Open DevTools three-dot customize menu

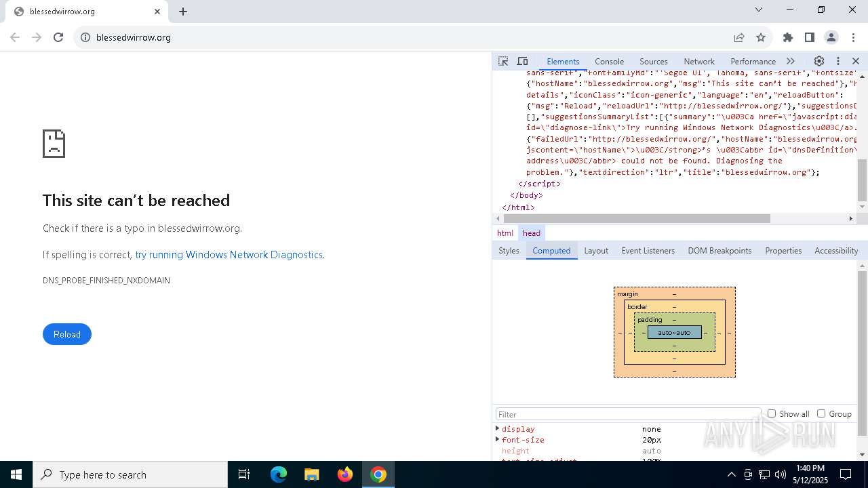(x=838, y=61)
